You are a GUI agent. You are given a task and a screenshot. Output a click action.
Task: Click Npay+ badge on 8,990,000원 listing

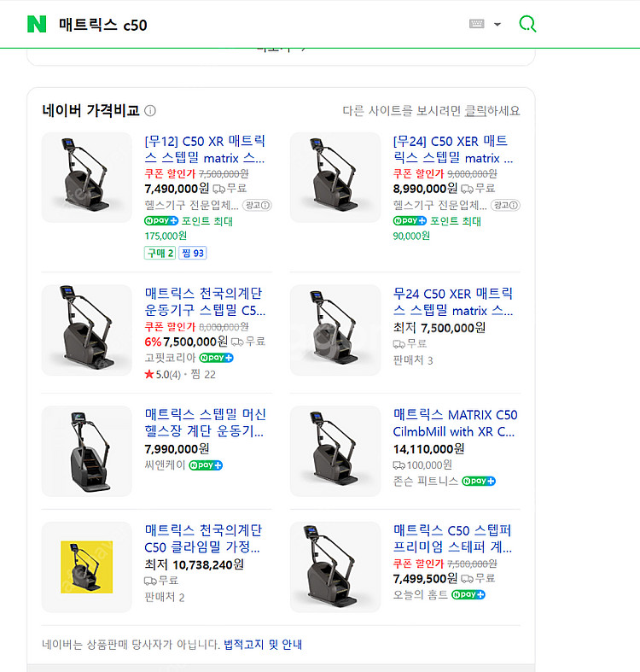point(410,220)
